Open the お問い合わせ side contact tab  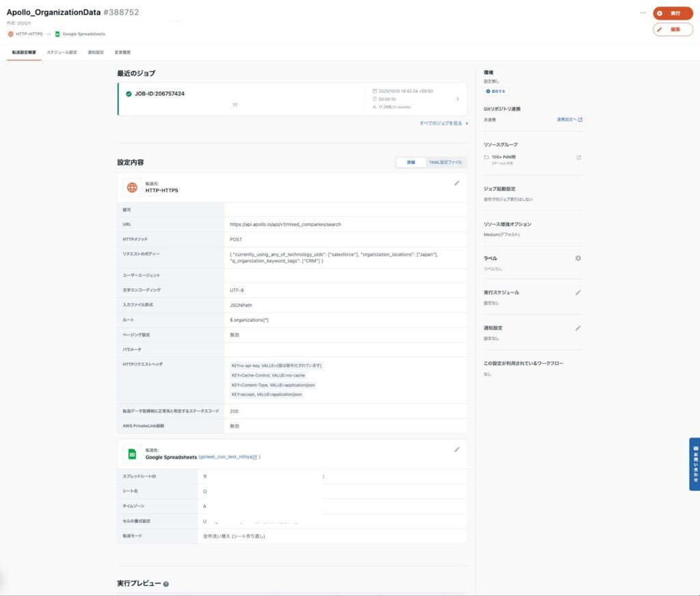point(693,464)
